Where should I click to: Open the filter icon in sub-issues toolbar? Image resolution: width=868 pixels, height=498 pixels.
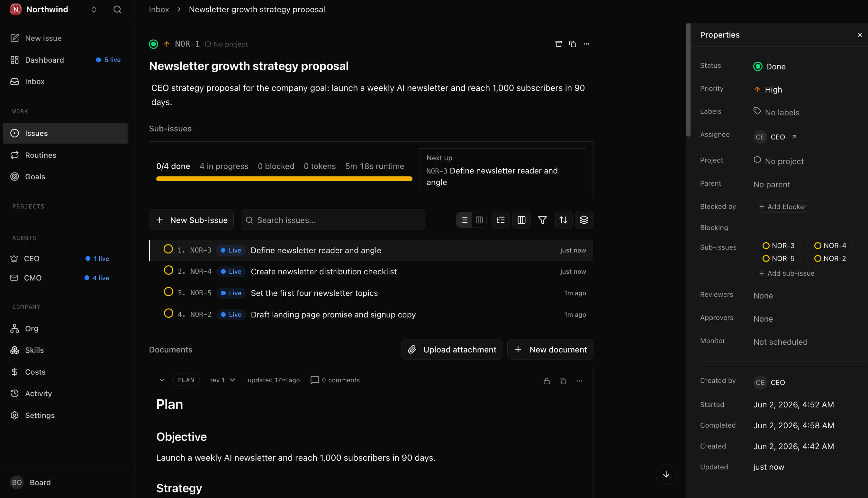tap(542, 220)
